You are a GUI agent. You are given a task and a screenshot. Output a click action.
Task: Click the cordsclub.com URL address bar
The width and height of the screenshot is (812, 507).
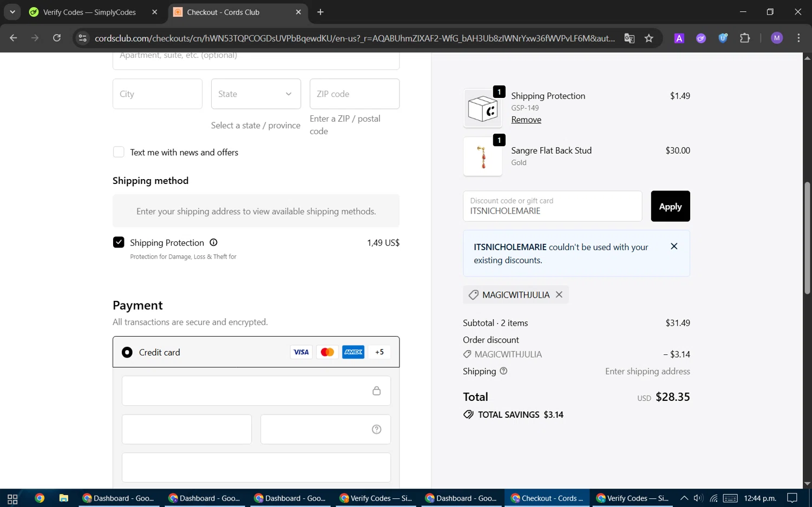click(x=355, y=38)
